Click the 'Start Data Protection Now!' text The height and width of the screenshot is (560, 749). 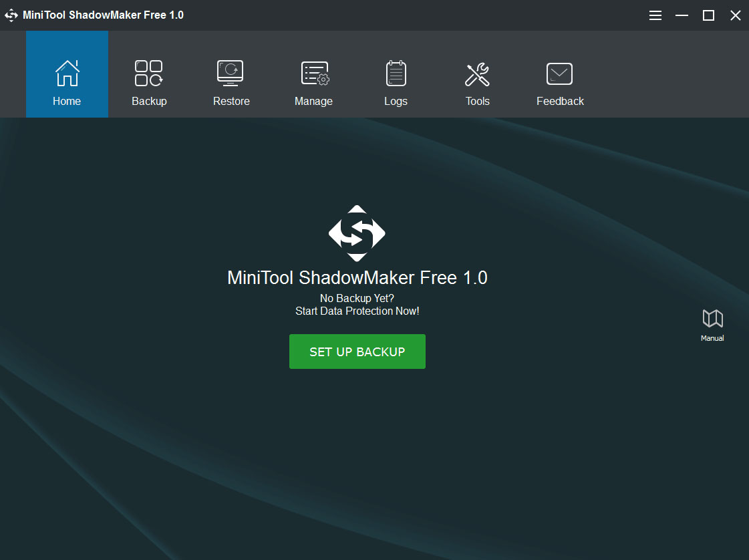tap(357, 311)
